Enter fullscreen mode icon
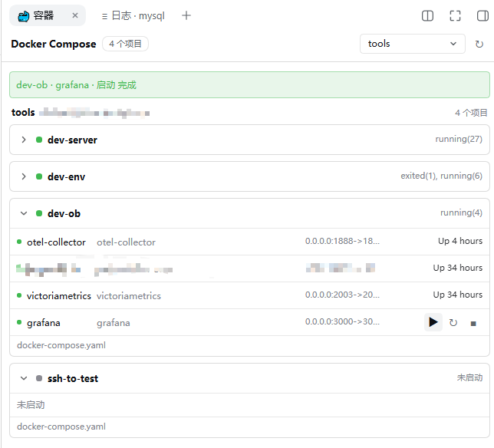Screen dimensions: 494x448 pyautogui.click(x=455, y=15)
